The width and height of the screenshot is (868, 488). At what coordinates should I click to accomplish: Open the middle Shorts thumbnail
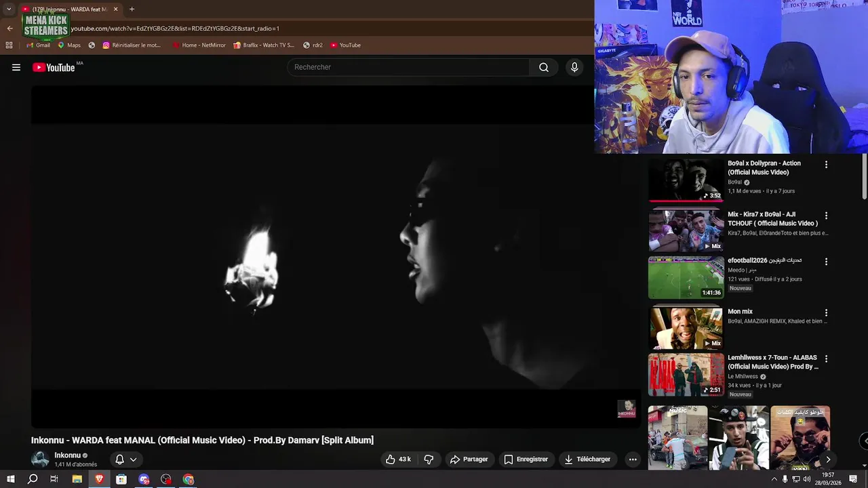pyautogui.click(x=738, y=438)
